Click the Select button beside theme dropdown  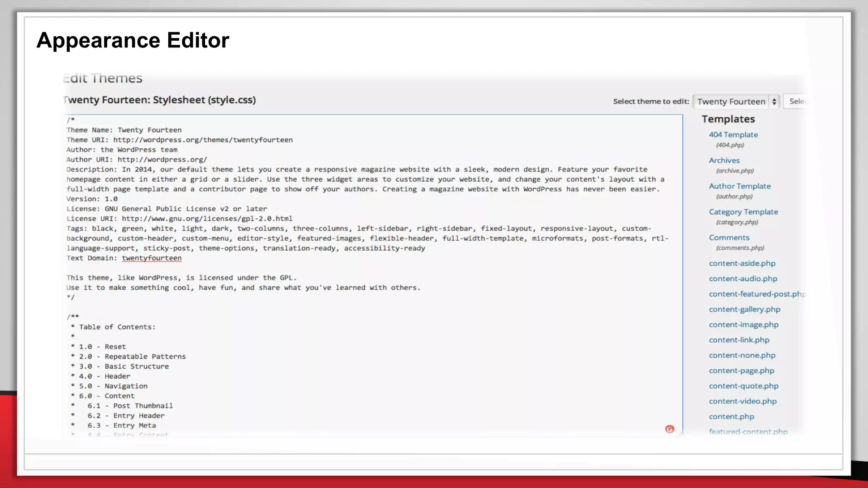tap(796, 101)
